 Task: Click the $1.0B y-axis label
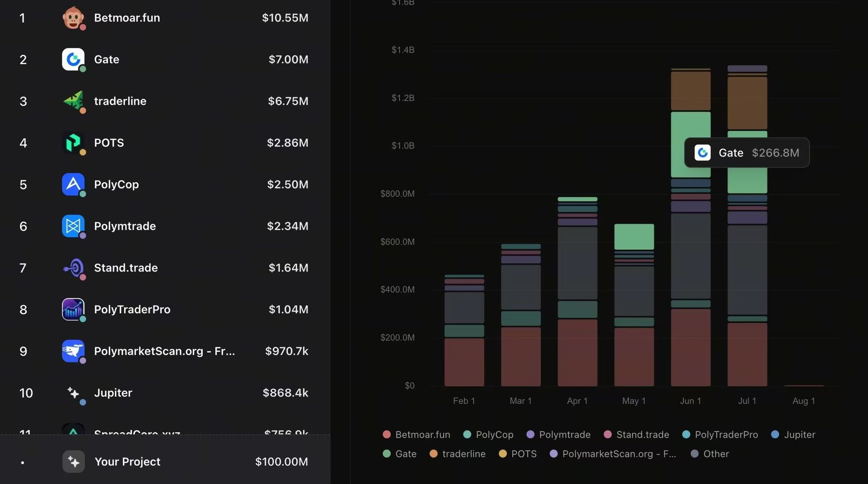click(x=403, y=146)
